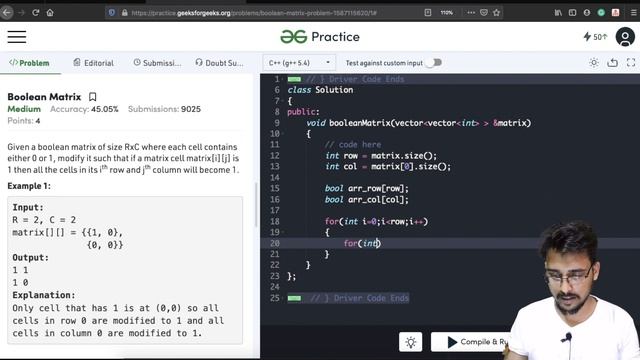
Task: Open the Firefox account icon
Action: [587, 13]
